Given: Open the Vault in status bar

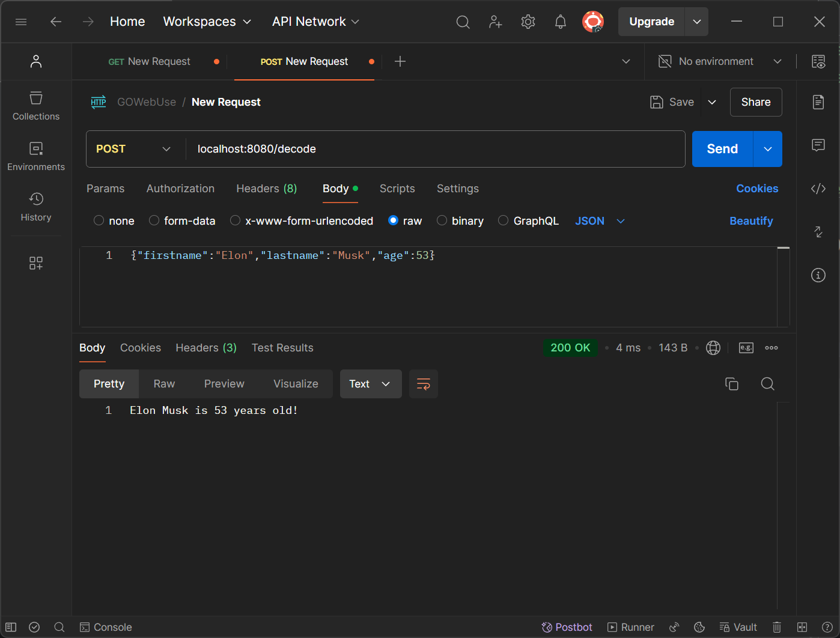Looking at the screenshot, I should coord(738,627).
